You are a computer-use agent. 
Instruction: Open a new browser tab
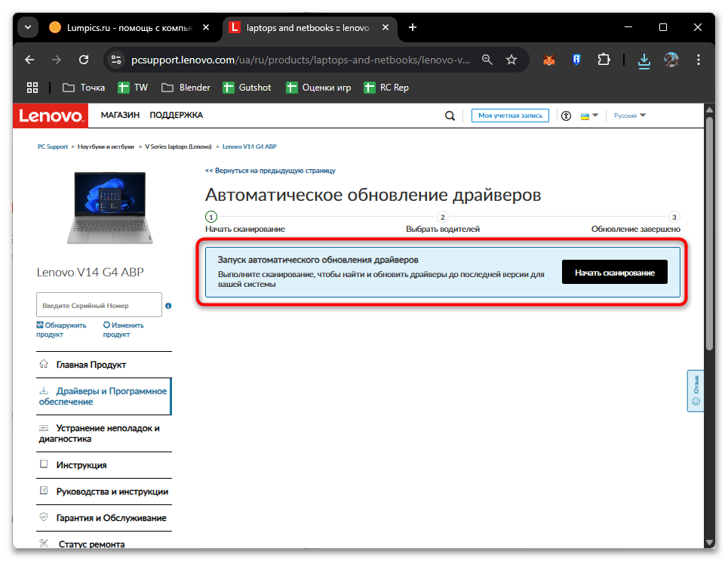pyautogui.click(x=413, y=27)
